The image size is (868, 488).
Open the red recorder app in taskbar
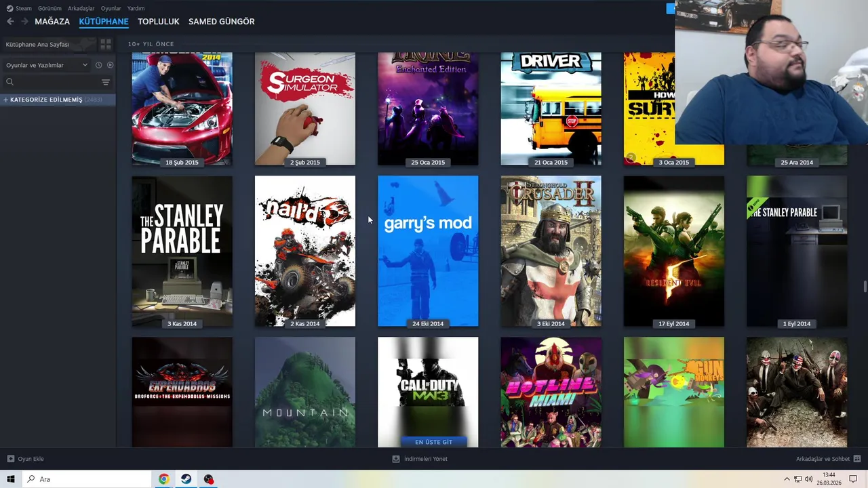point(208,479)
